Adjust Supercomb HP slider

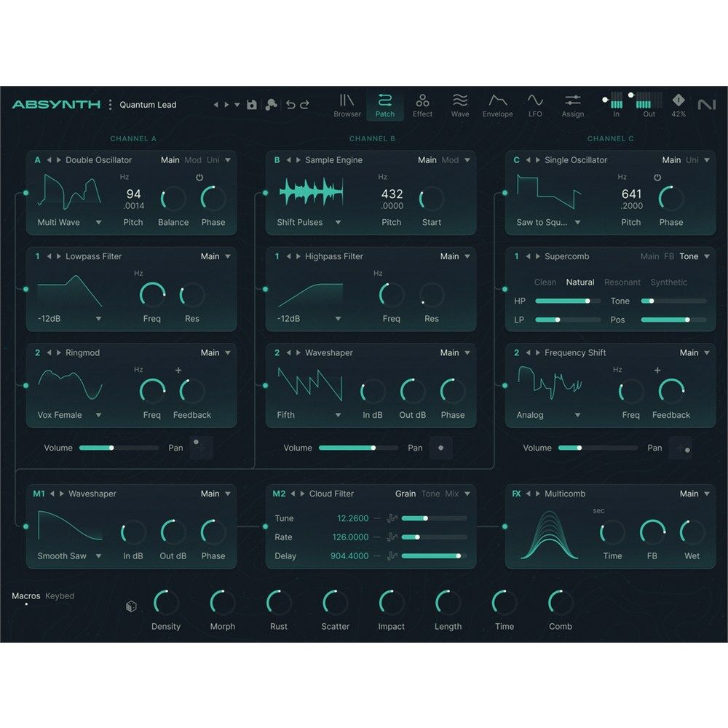[567, 301]
